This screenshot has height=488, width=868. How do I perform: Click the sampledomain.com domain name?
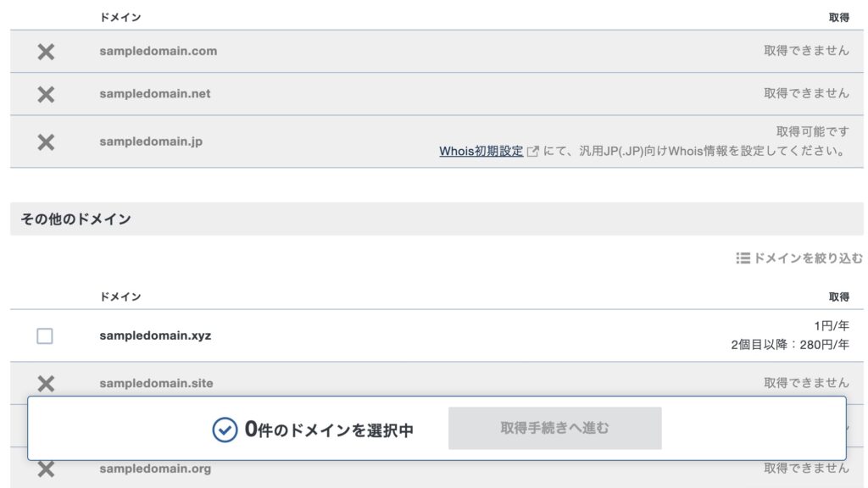pyautogui.click(x=158, y=51)
